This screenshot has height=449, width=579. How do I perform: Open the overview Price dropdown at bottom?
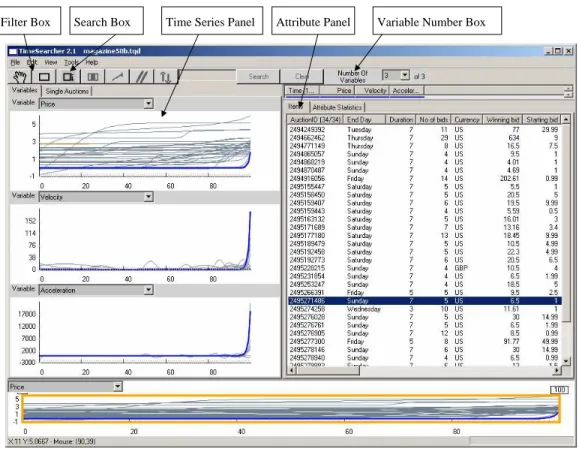pos(117,387)
